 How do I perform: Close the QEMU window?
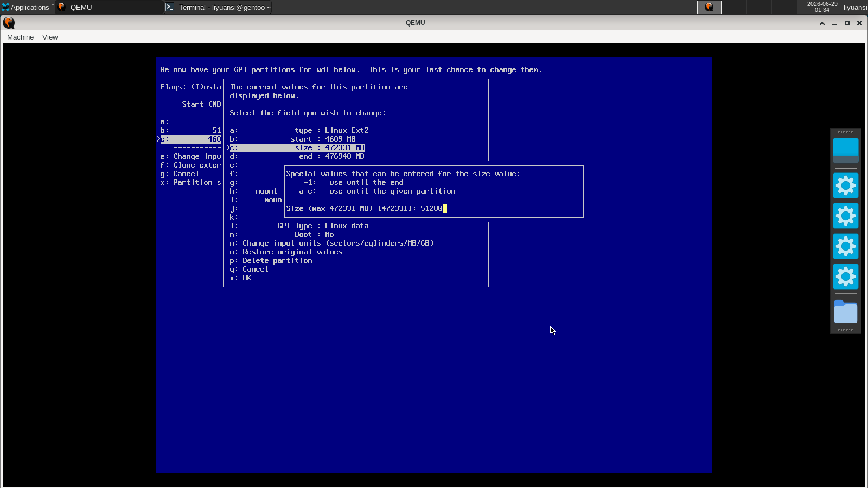859,23
